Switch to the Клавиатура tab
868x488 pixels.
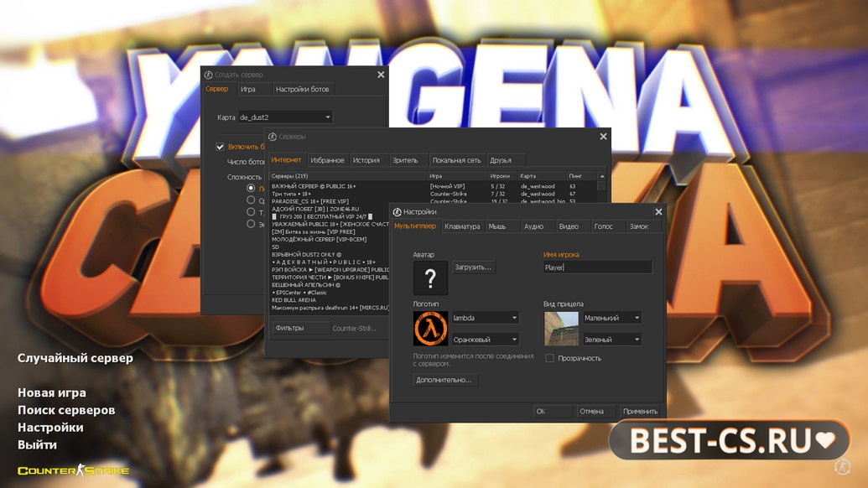click(463, 226)
